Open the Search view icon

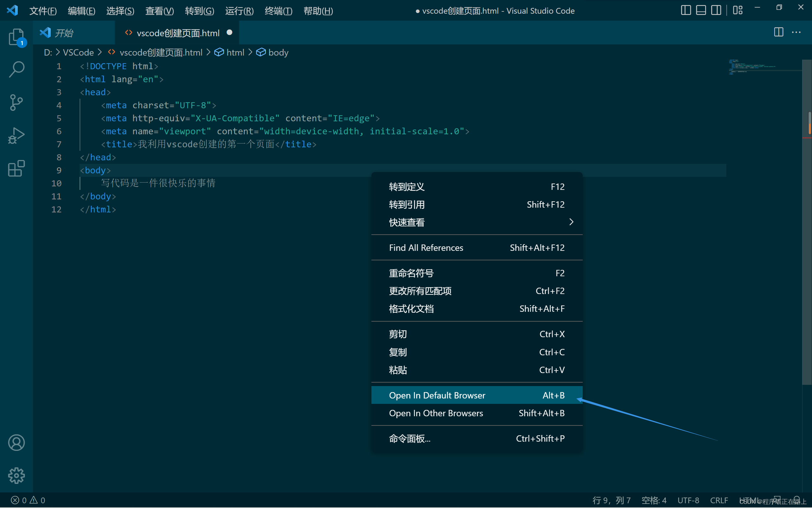(x=16, y=69)
